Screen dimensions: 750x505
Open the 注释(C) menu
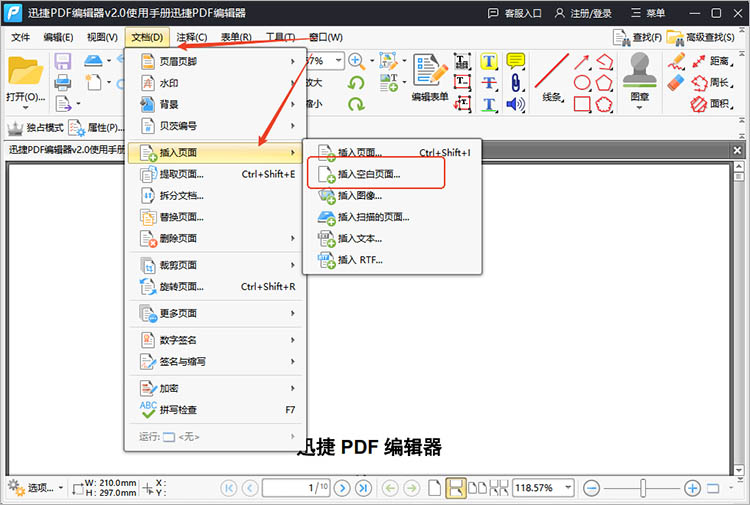pos(191,37)
